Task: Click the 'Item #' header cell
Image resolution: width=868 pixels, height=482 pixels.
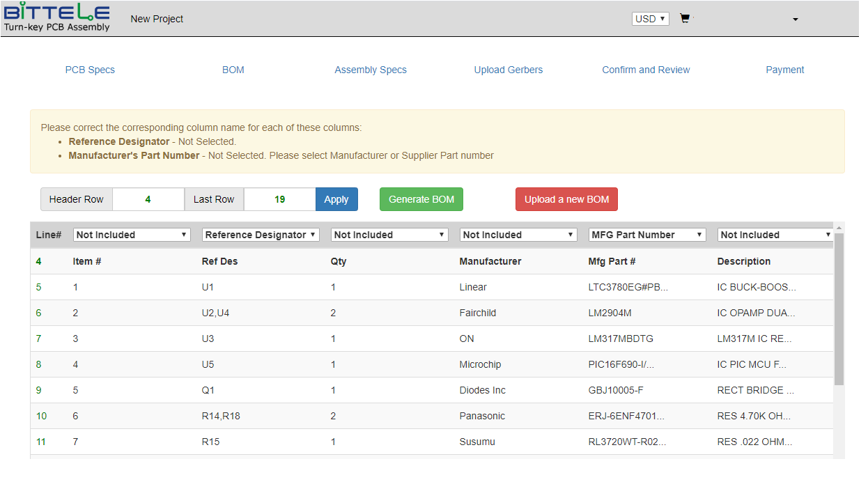Action: (x=87, y=261)
